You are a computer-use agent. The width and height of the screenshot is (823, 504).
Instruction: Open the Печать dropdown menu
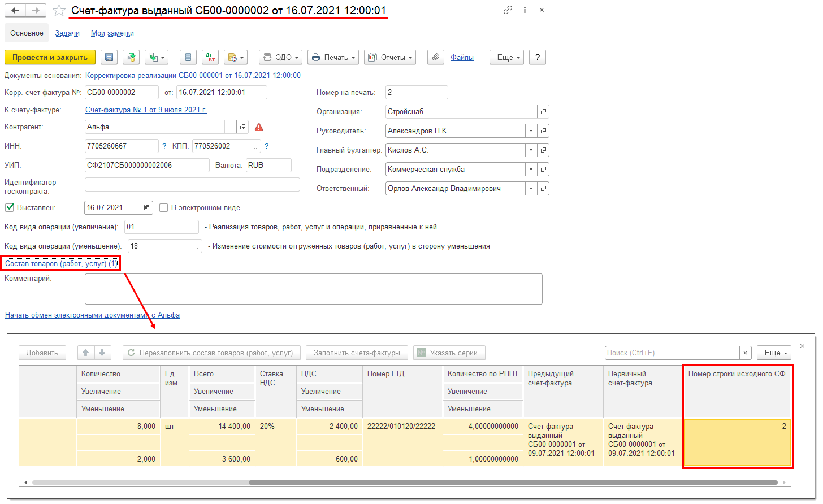point(333,57)
